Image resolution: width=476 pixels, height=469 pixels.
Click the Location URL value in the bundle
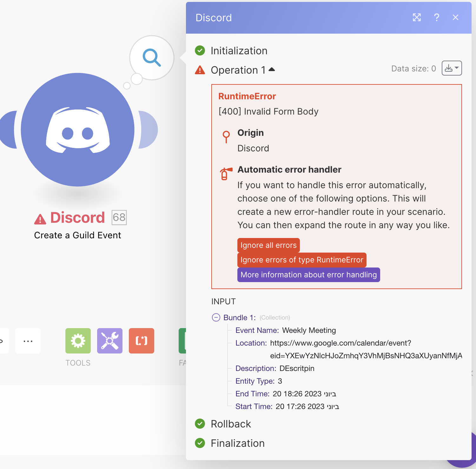pos(340,343)
